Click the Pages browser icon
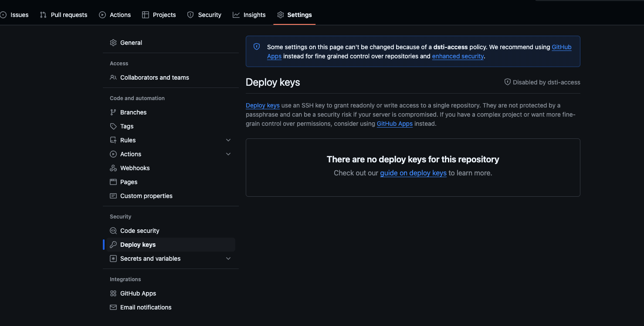644x326 pixels. [x=113, y=182]
